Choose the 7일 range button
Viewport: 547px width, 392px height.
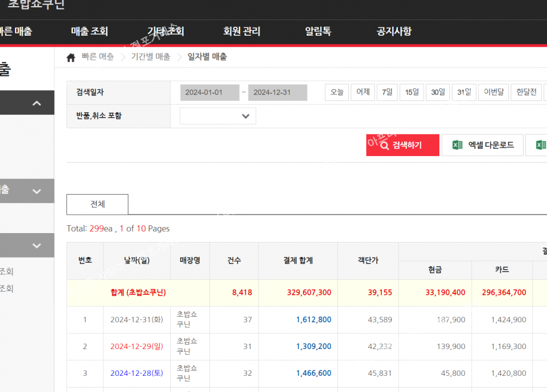point(387,93)
